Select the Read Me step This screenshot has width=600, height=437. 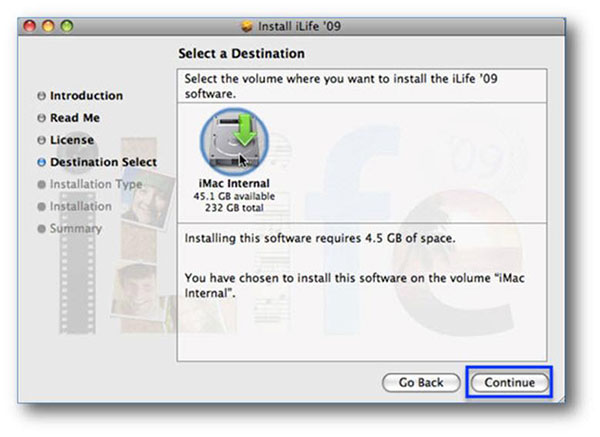click(75, 118)
